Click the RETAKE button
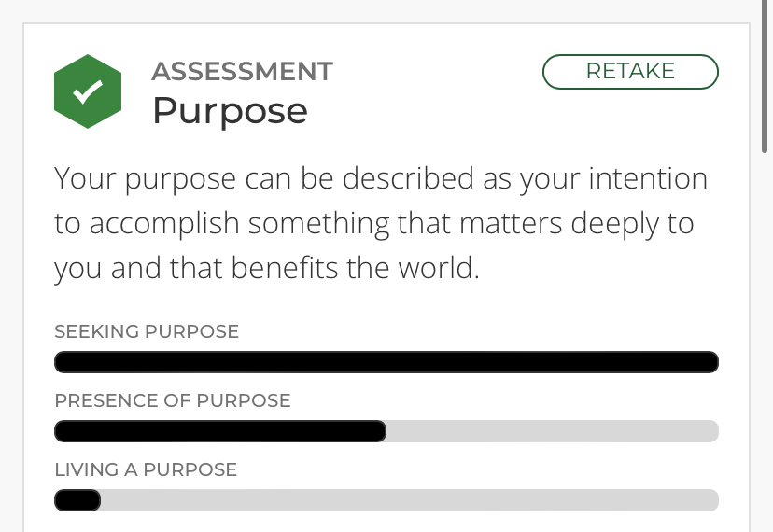 pos(630,72)
